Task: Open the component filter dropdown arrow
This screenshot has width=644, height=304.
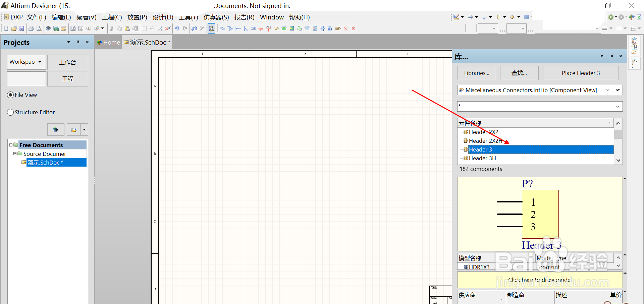Action: pyautogui.click(x=618, y=107)
